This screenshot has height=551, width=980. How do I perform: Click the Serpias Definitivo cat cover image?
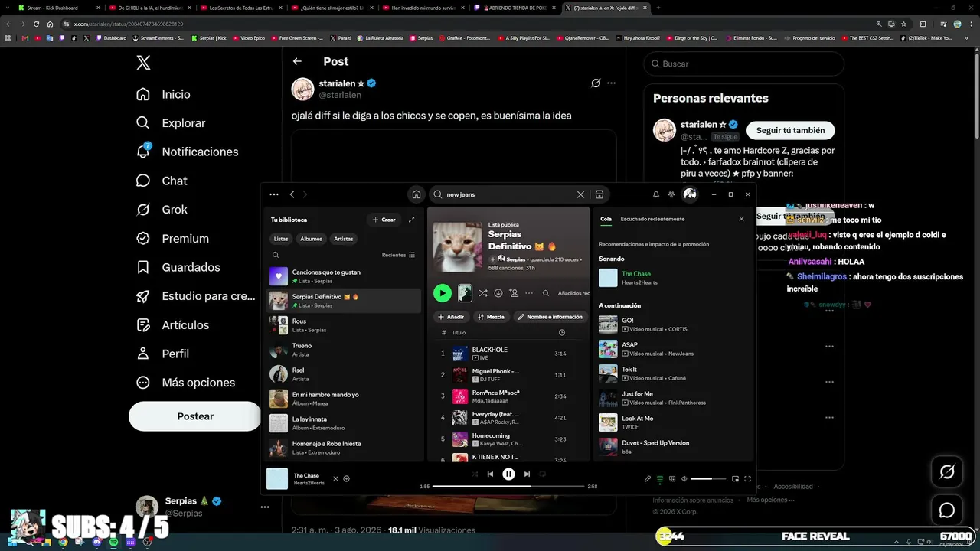(x=458, y=247)
